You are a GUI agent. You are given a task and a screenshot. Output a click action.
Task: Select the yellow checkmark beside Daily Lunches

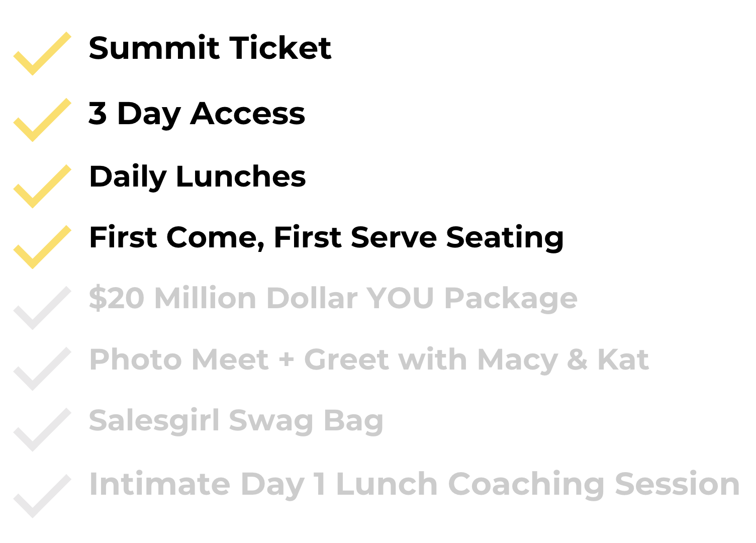click(x=41, y=187)
